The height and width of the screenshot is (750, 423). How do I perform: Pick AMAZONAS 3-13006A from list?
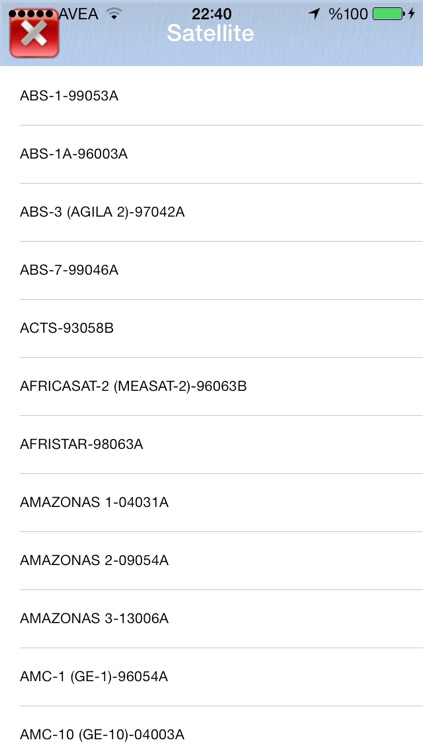(x=212, y=618)
